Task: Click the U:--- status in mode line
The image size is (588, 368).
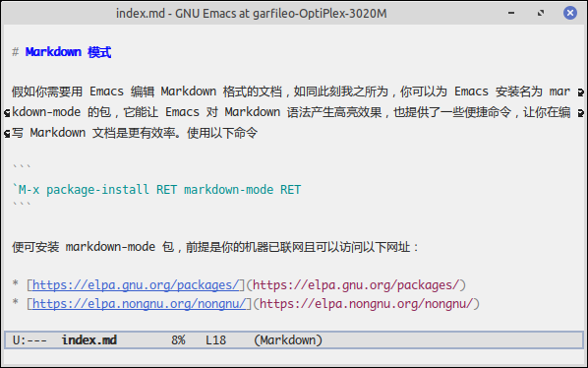Action: [x=29, y=340]
